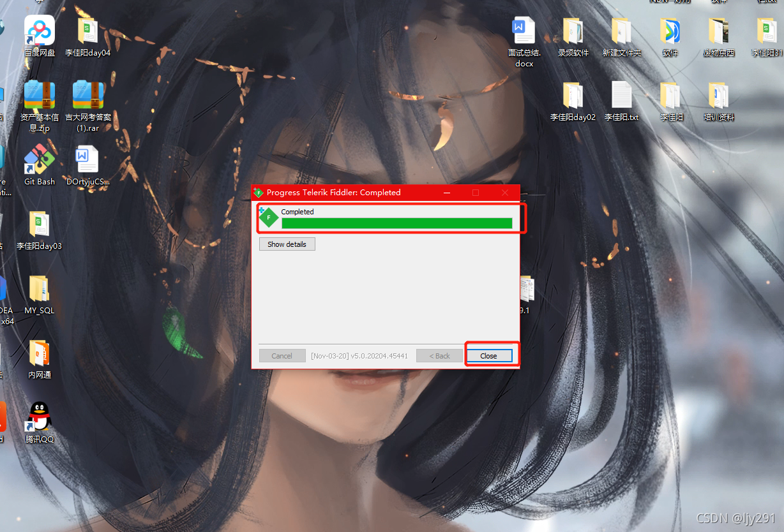This screenshot has width=784, height=532.
Task: Select the 面试总结.docx document
Action: point(524,42)
